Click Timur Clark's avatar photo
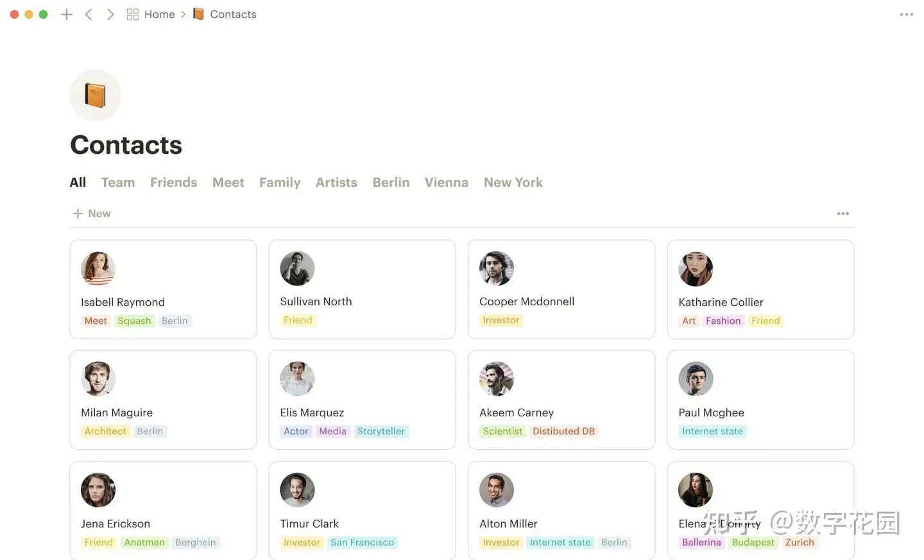This screenshot has height=560, width=924. [297, 490]
